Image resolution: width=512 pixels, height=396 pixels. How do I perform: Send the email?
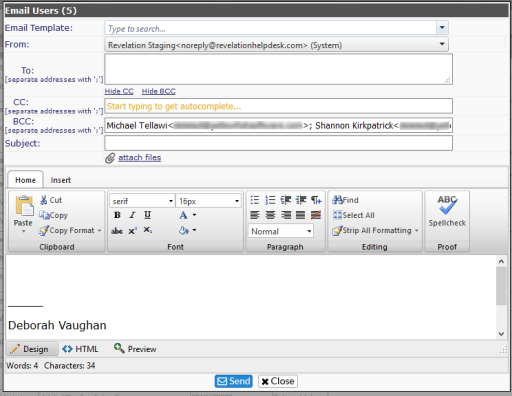point(234,381)
